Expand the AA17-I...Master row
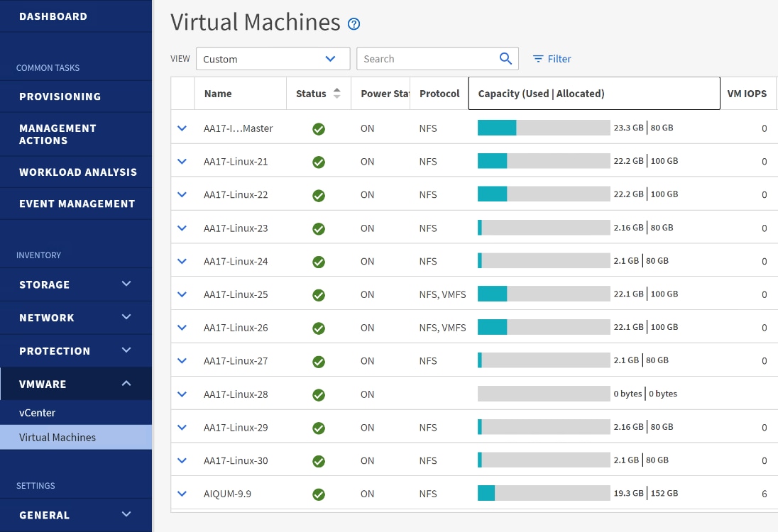Viewport: 778px width, 532px height. pos(182,128)
